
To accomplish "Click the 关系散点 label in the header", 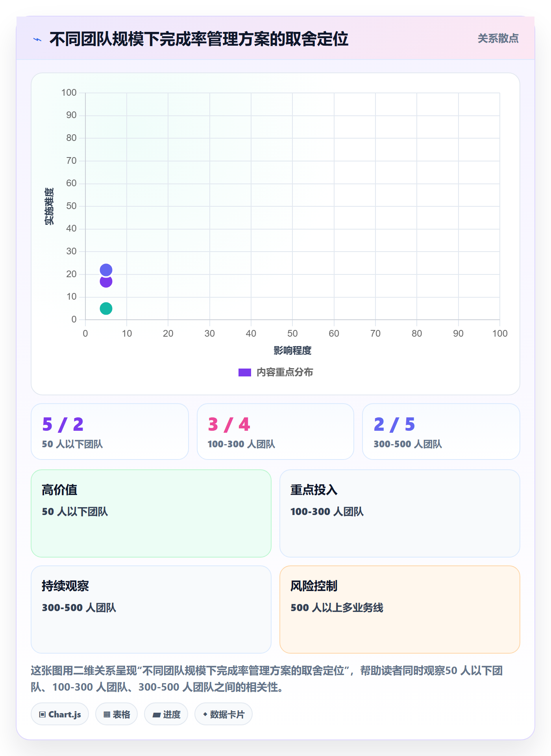I will click(x=498, y=39).
